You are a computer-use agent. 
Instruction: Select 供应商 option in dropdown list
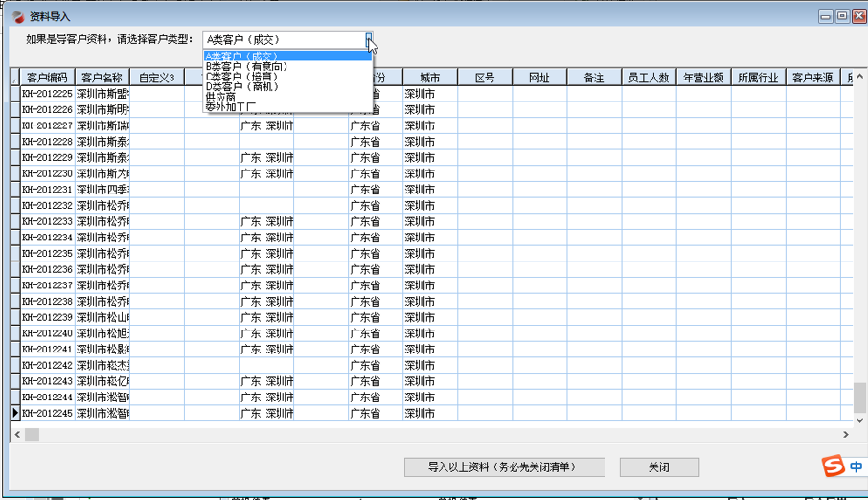287,97
